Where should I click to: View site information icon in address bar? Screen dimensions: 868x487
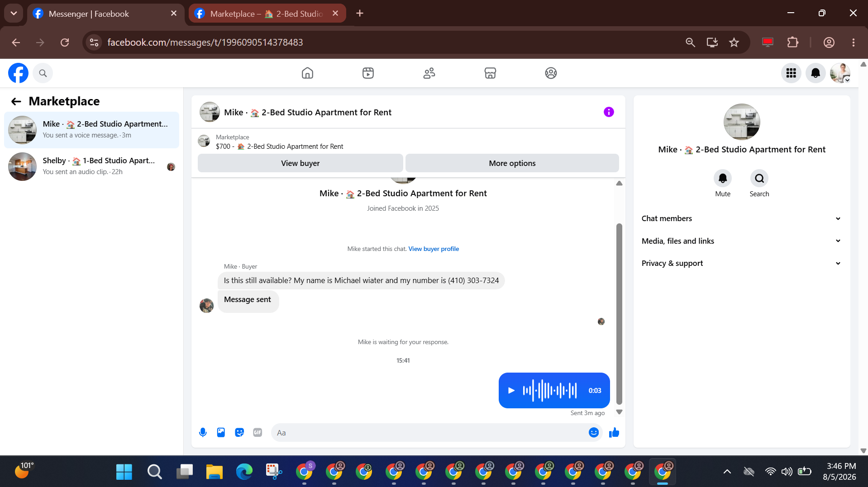94,43
